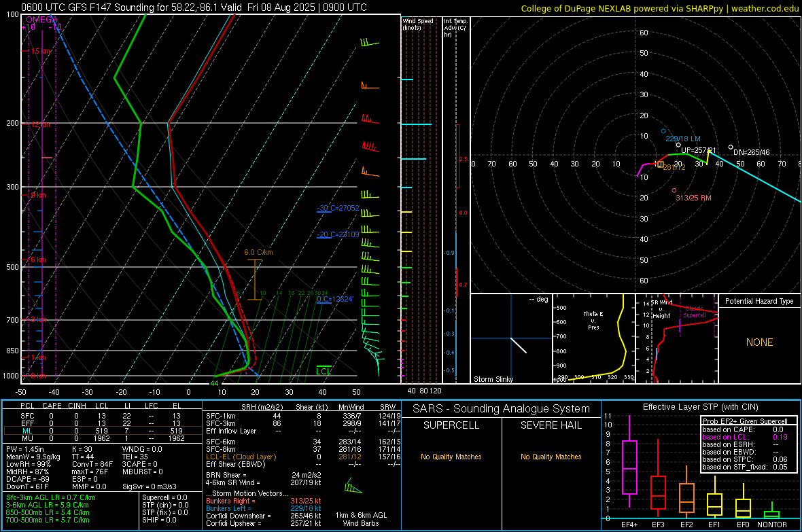This screenshot has height=532, width=802.
Task: Click the SEVERE HAIL analogue column header
Action: pyautogui.click(x=551, y=425)
